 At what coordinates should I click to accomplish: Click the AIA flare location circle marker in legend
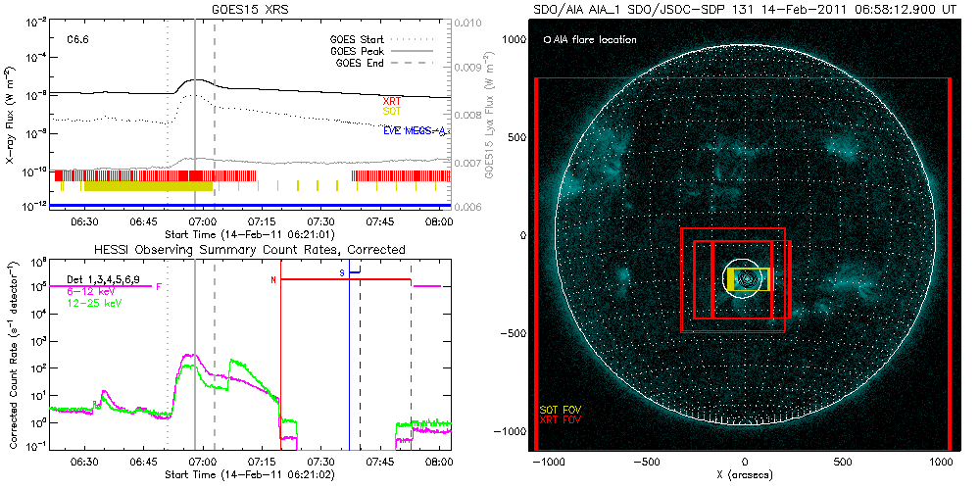point(546,40)
